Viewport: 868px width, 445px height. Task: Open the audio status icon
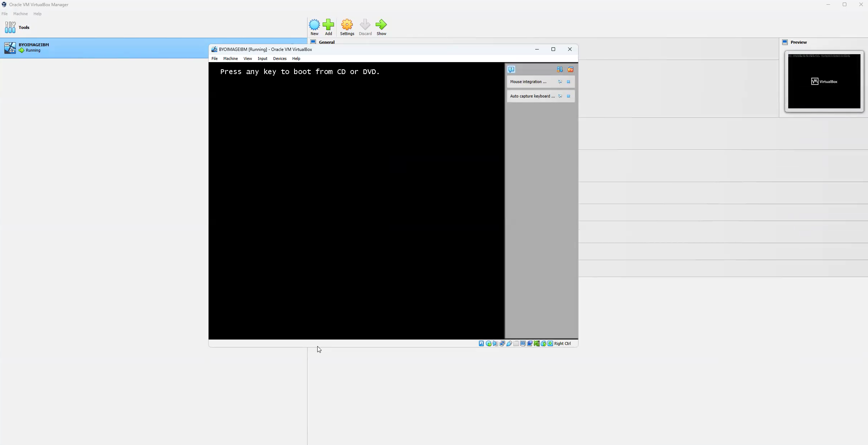coord(496,344)
